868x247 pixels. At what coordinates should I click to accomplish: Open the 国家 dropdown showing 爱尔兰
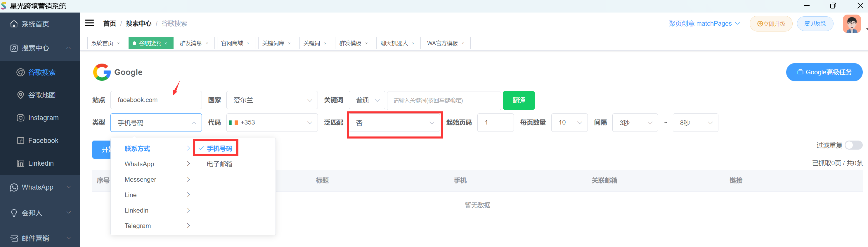pyautogui.click(x=272, y=100)
